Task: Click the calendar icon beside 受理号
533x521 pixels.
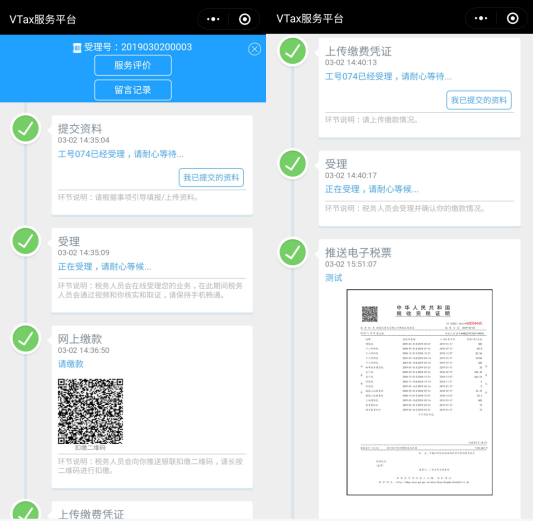Action: pos(77,48)
